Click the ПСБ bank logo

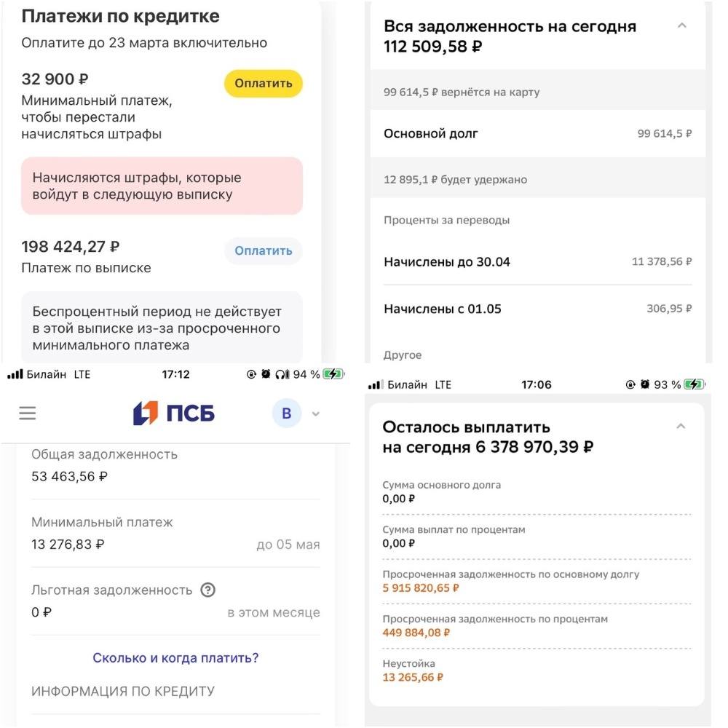[x=173, y=413]
